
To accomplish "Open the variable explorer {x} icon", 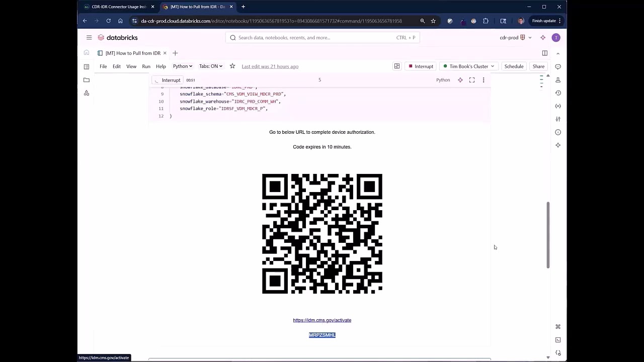I will tap(558, 106).
